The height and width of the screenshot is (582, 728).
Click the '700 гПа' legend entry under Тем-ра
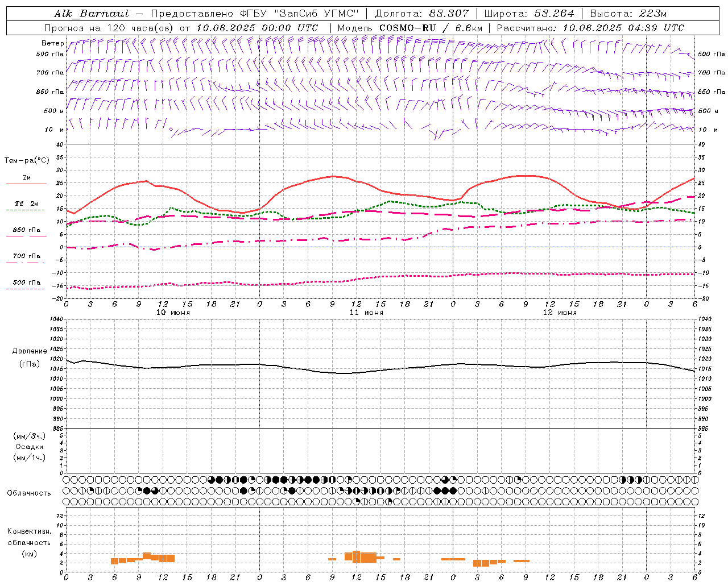(x=27, y=256)
